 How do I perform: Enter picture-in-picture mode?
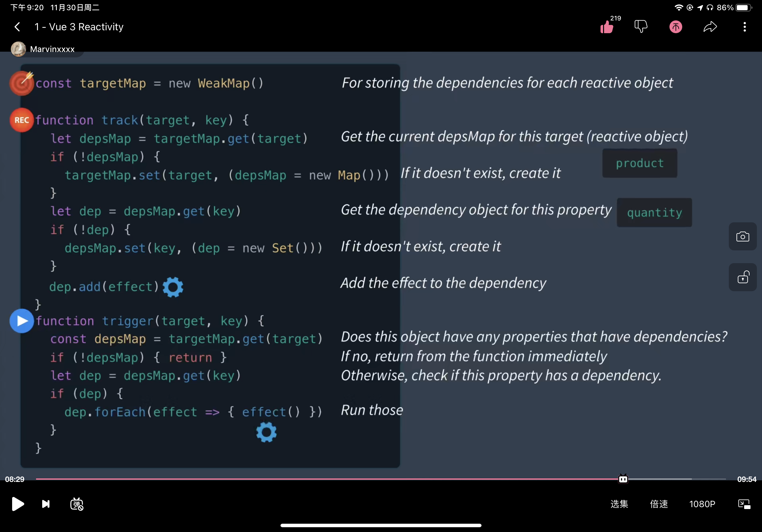[744, 504]
